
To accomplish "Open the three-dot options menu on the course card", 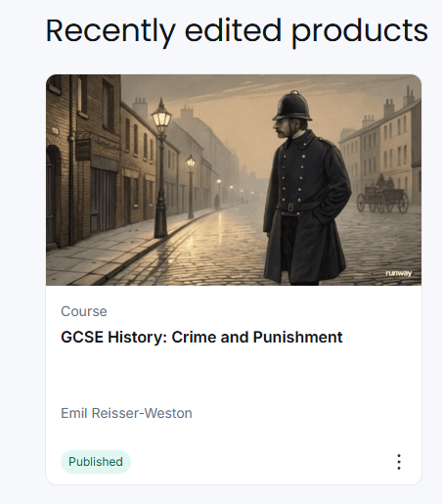I will tap(399, 462).
